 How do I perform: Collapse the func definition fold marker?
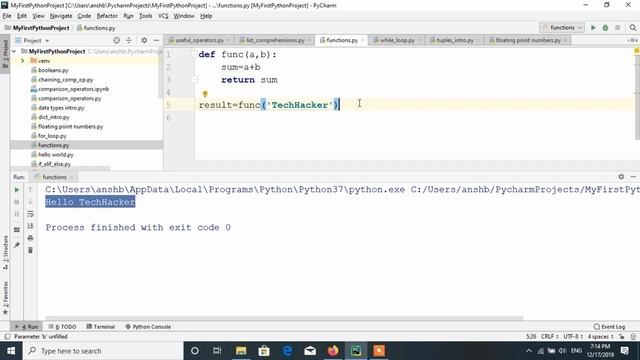pos(194,54)
